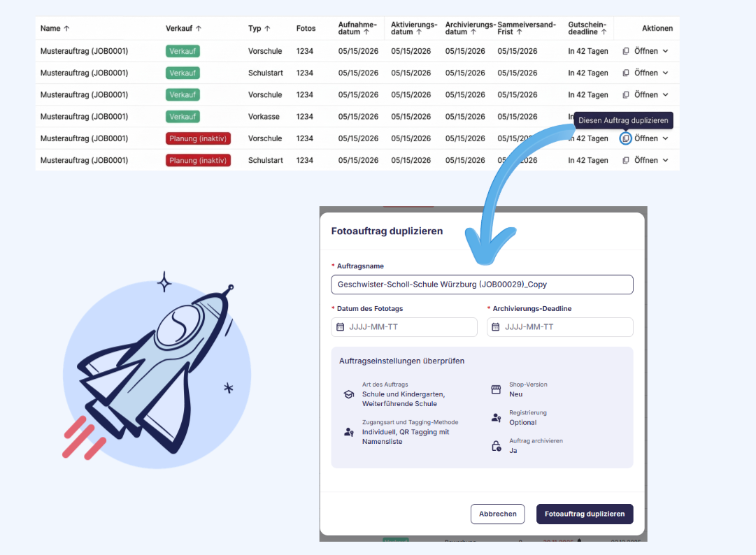Click shop icon next to Shop-Version
The image size is (756, 555).
point(496,390)
